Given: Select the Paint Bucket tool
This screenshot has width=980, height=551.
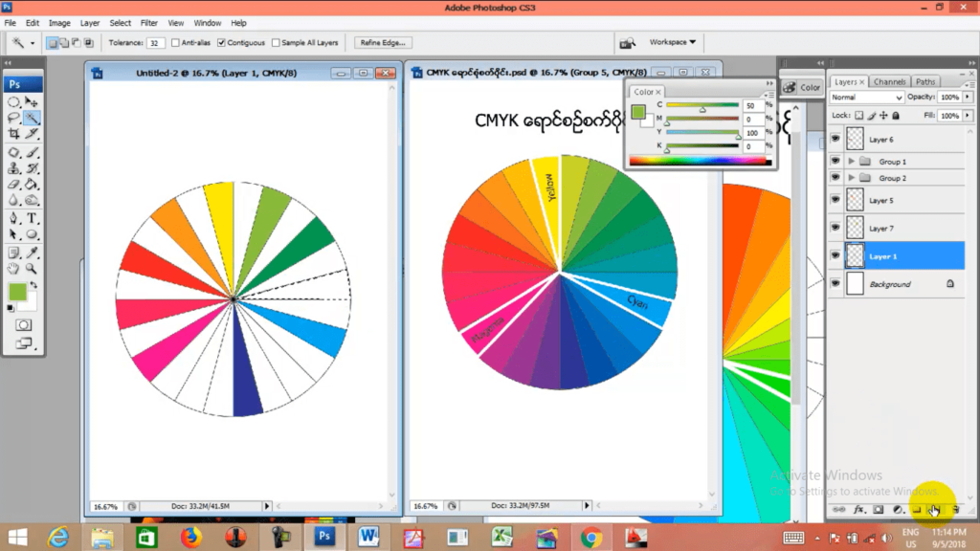Looking at the screenshot, I should pyautogui.click(x=32, y=185).
